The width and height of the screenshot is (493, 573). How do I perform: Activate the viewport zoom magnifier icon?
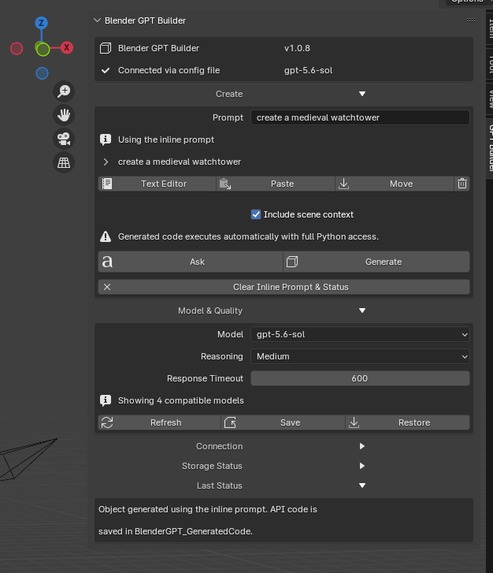(x=64, y=91)
